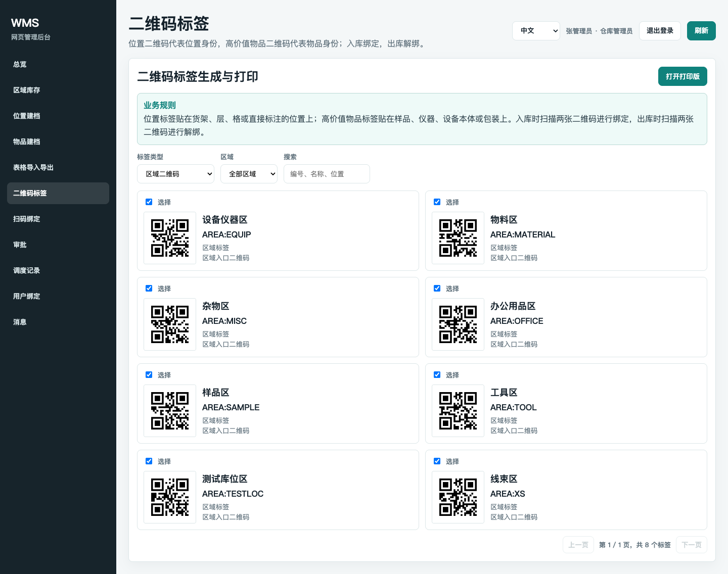Select 二维码标签 in sidebar
728x574 pixels.
58,193
